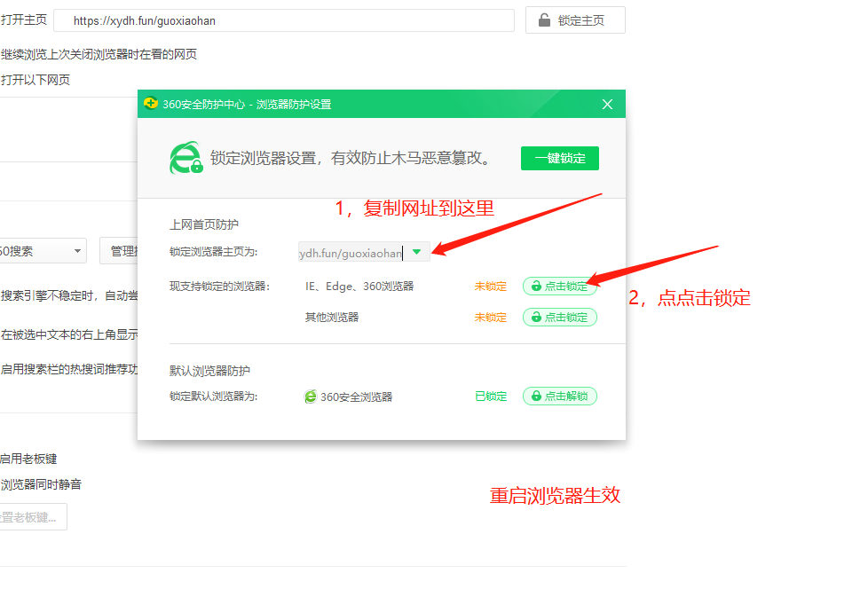Viewport: 868px width, 589px height.
Task: Toggle 搜索引擎不稳定时 option
Action: (68, 295)
